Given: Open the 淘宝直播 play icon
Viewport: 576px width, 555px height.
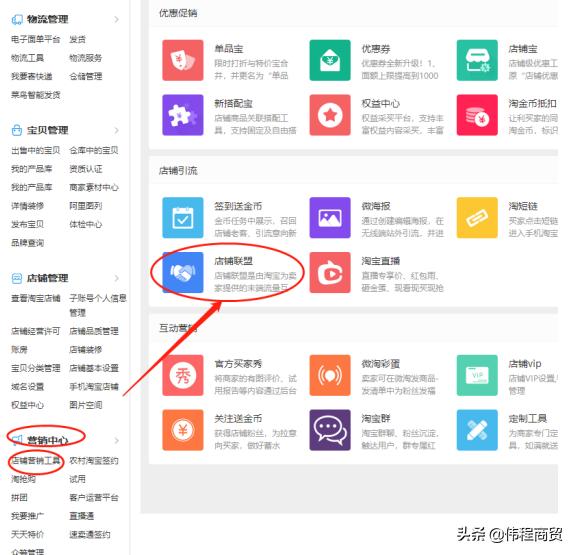Looking at the screenshot, I should [330, 272].
